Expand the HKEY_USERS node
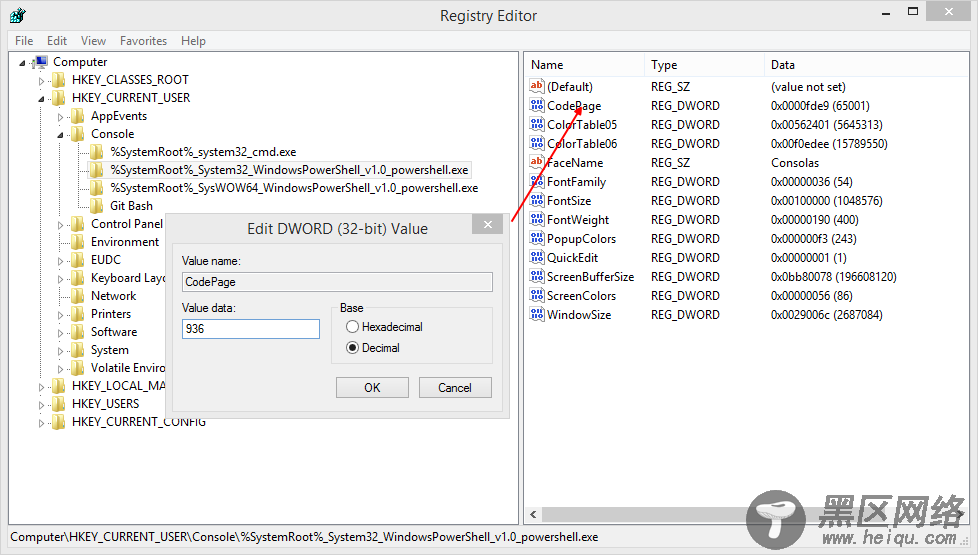This screenshot has width=978, height=555. click(41, 405)
